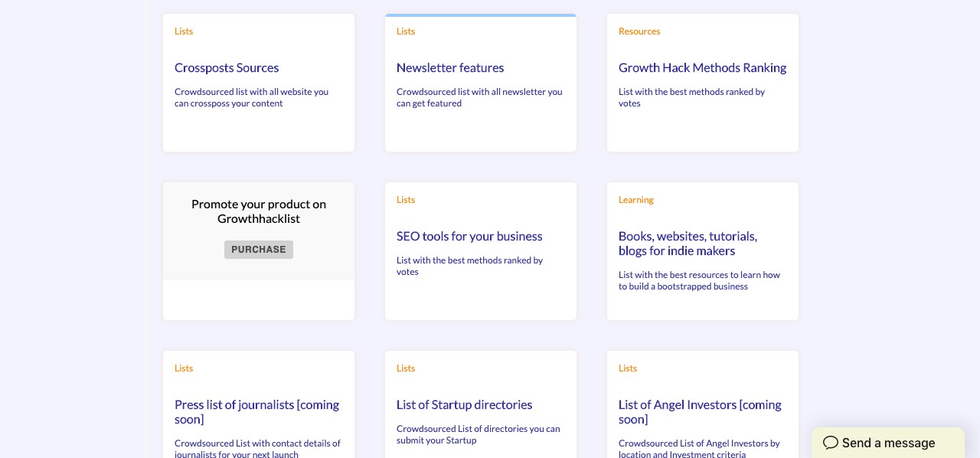Open the Growth Hack Methods Ranking page
980x458 pixels.
[x=702, y=67]
